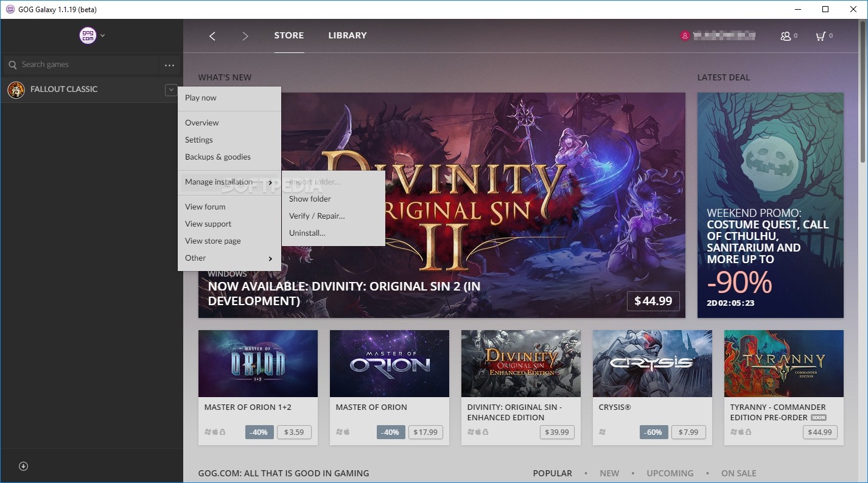Click the -40% badge on Master of Orion 1+2
This screenshot has width=868, height=483.
(x=259, y=432)
